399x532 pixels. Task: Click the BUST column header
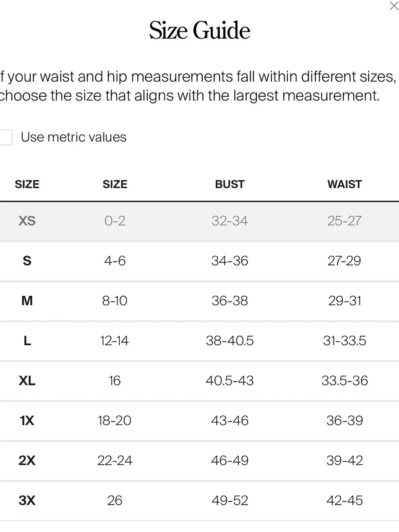coord(230,184)
